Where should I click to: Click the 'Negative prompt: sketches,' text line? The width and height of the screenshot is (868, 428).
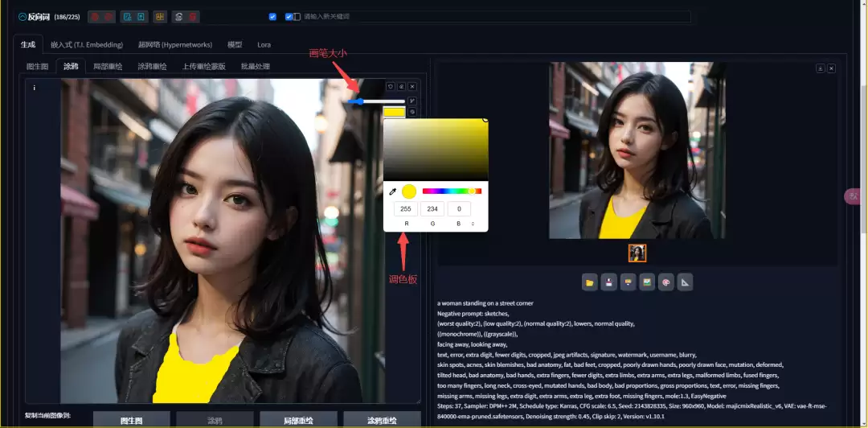473,313
